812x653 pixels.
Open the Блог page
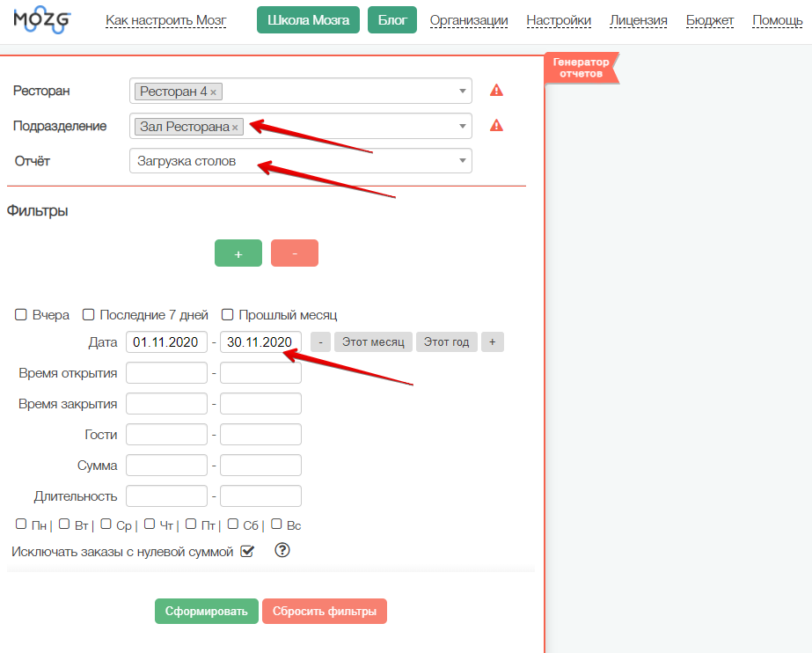(x=392, y=19)
